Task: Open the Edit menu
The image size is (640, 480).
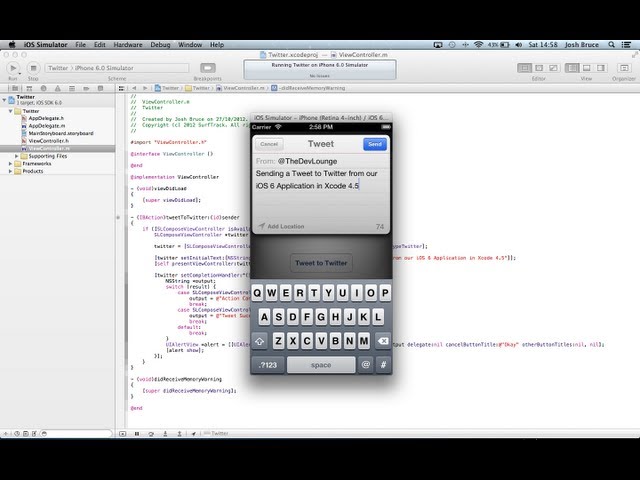Action: (100, 45)
